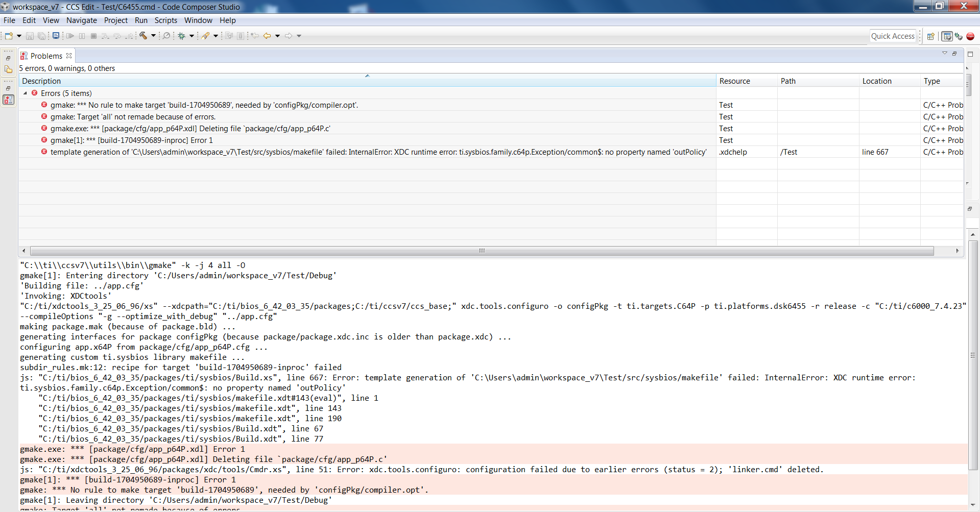Select the 'Deleting file' gmake.exe error row
This screenshot has height=512, width=980.
click(491, 129)
